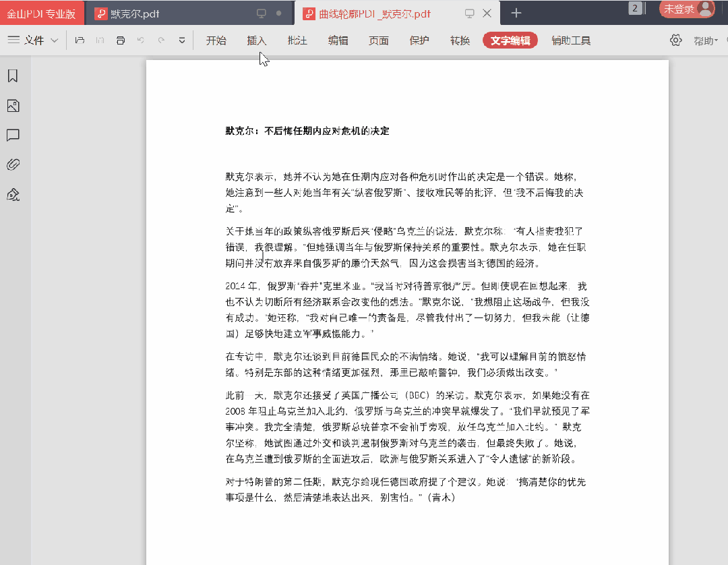This screenshot has width=728, height=565.
Task: Show the comments panel in the sidebar
Action: (x=13, y=136)
